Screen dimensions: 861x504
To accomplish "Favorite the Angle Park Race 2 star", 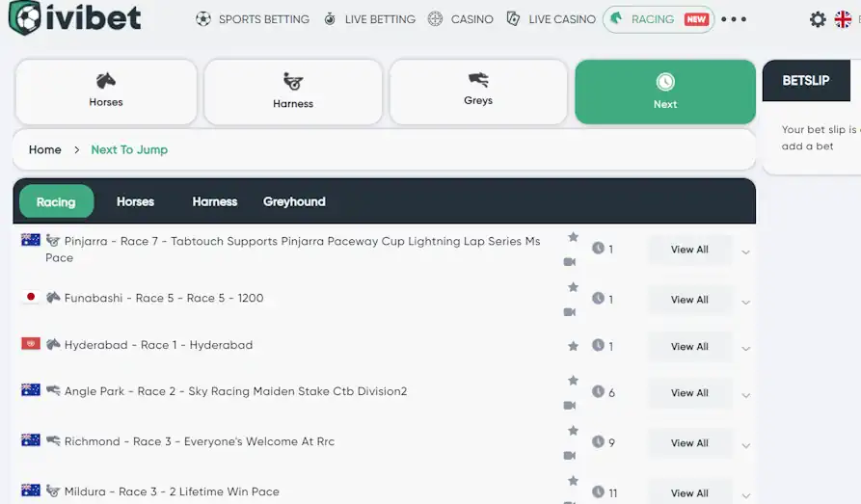I will tap(573, 380).
